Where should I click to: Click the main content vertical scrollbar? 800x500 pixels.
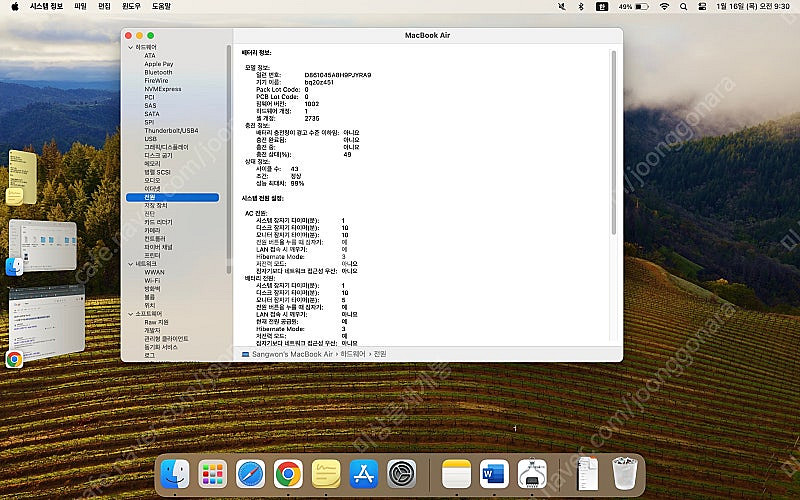coord(614,142)
